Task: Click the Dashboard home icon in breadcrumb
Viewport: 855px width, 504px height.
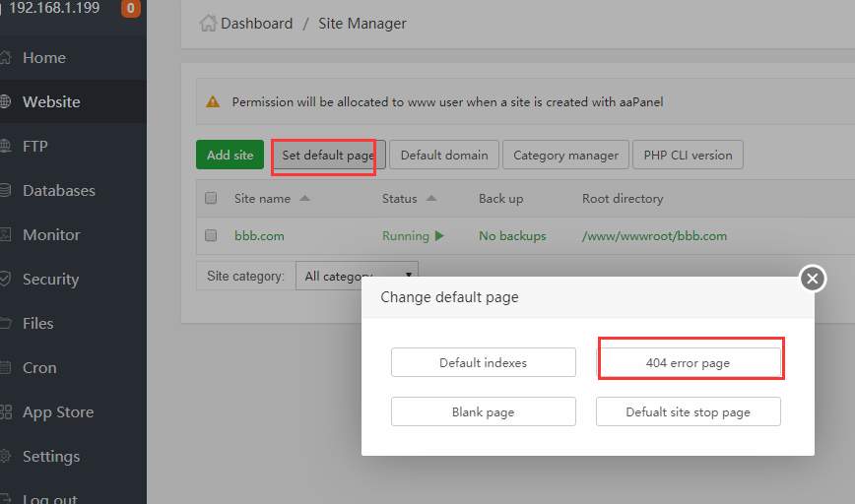Action: click(208, 23)
